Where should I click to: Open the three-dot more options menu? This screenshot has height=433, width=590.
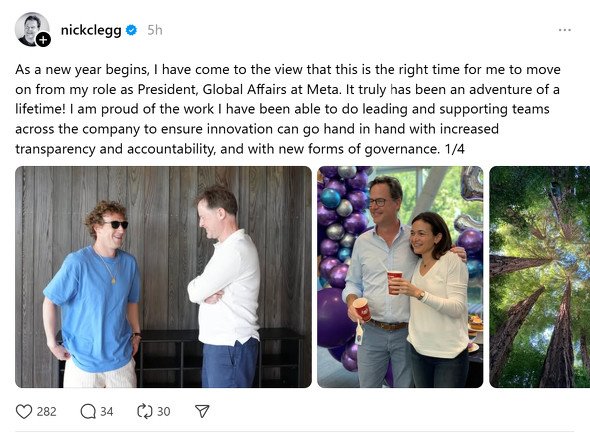tap(564, 30)
